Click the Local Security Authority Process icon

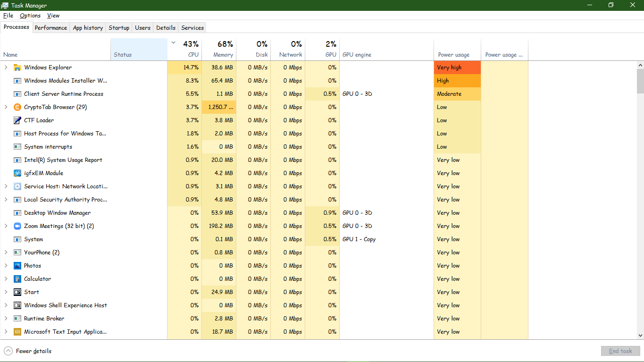click(17, 200)
